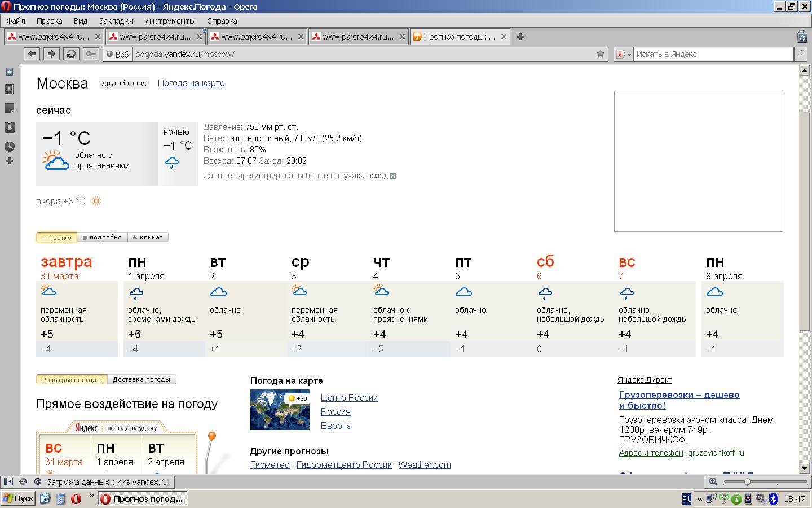Expand the Quick Launch overflow chevron
The image size is (812, 508).
[x=91, y=496]
